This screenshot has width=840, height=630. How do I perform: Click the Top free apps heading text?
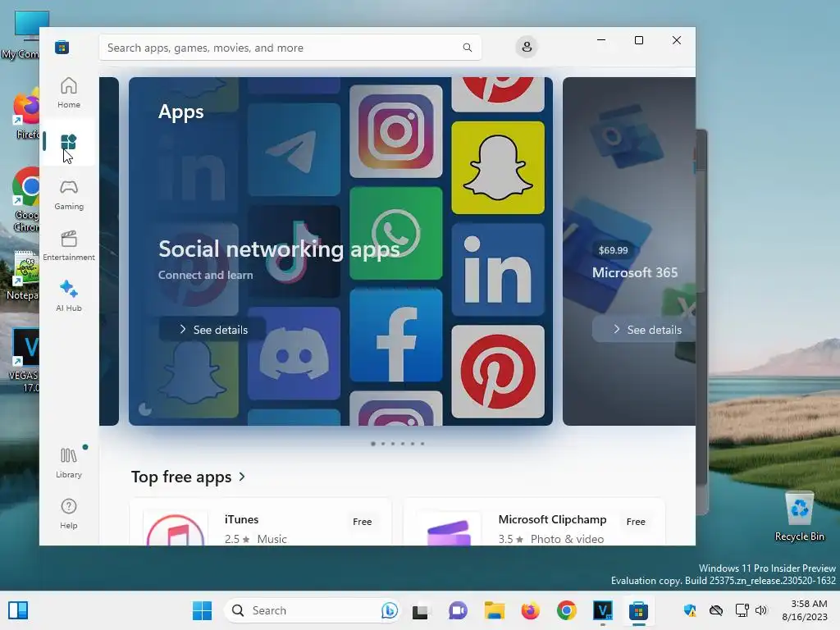coord(181,477)
